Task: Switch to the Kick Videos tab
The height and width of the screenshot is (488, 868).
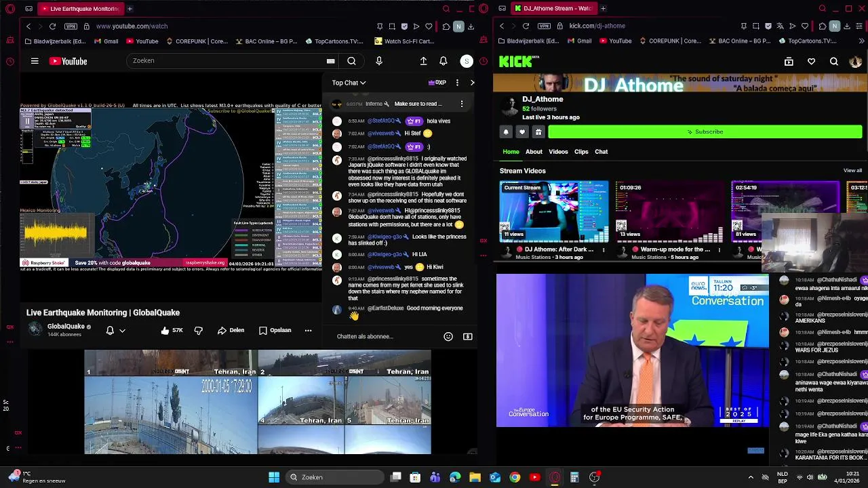Action: click(558, 152)
